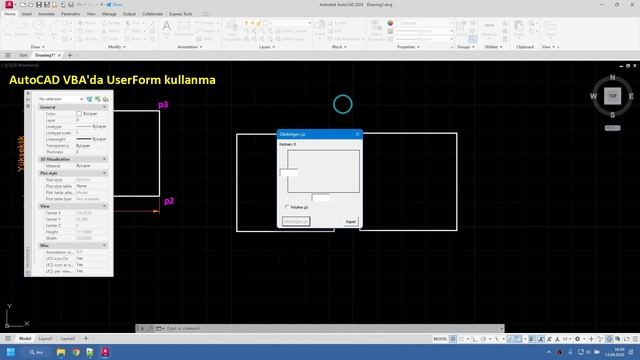Open the Express Tools ribbon tab
This screenshot has height=360, width=640.
(x=181, y=14)
